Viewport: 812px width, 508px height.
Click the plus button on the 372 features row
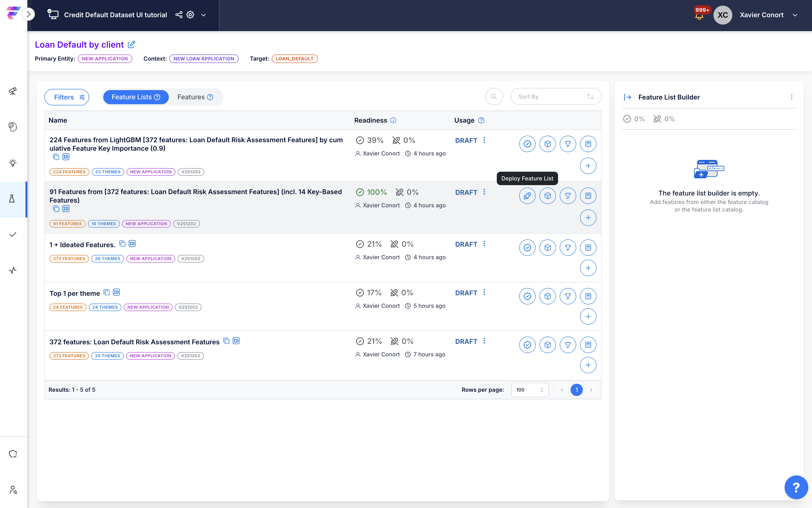coord(588,365)
